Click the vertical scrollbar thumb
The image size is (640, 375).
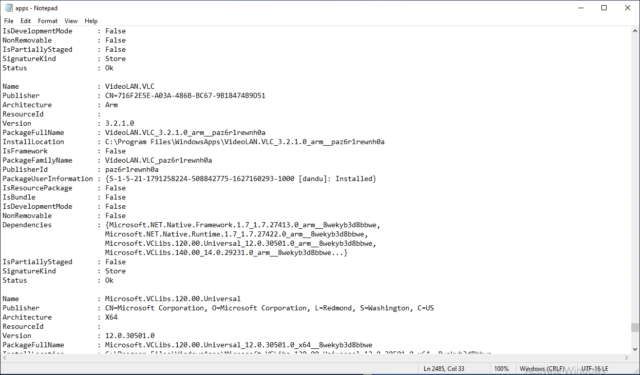click(x=635, y=327)
